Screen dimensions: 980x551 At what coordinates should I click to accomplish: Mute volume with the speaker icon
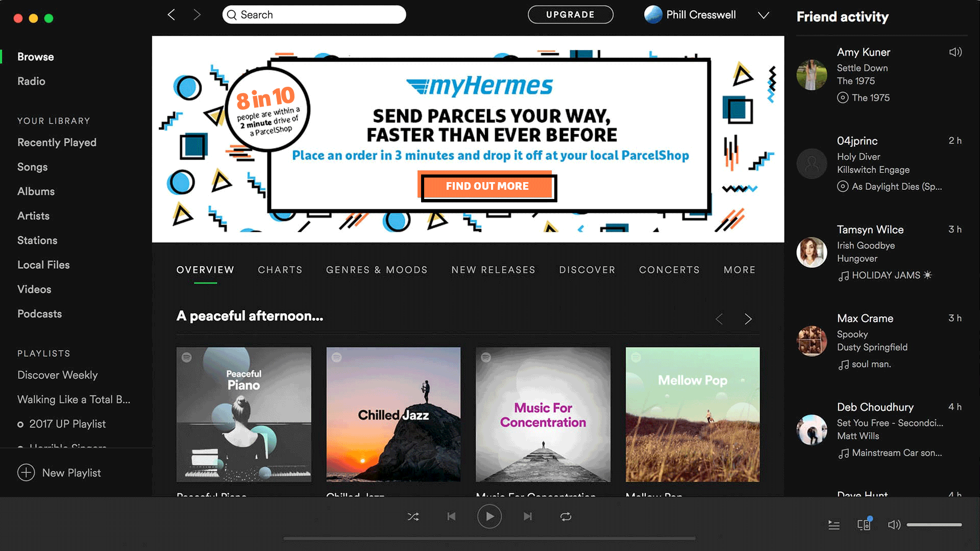[x=894, y=525]
